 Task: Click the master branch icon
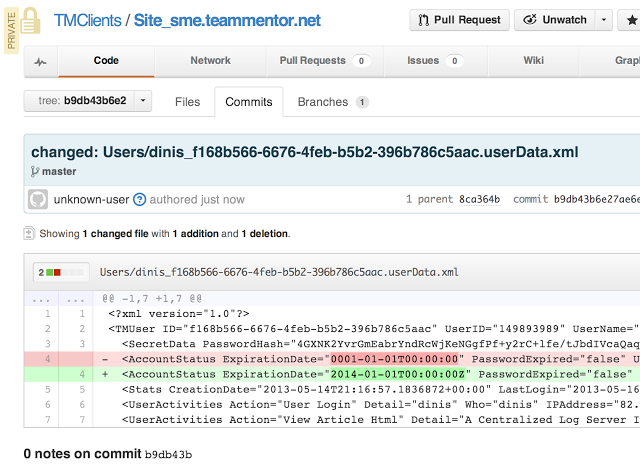pyautogui.click(x=35, y=172)
